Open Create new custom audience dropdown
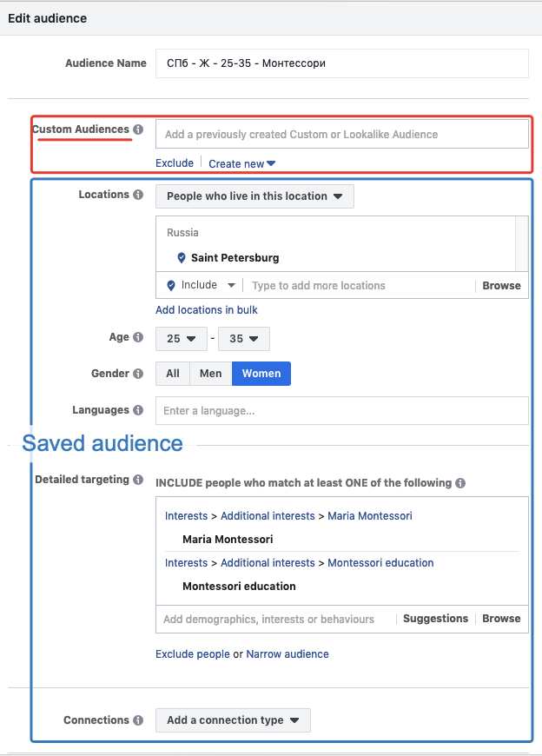The image size is (542, 756). pyautogui.click(x=241, y=164)
